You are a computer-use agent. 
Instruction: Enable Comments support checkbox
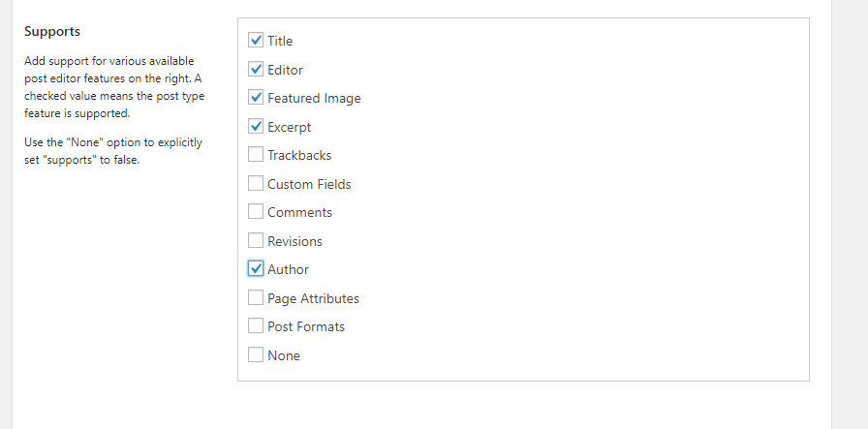point(256,212)
